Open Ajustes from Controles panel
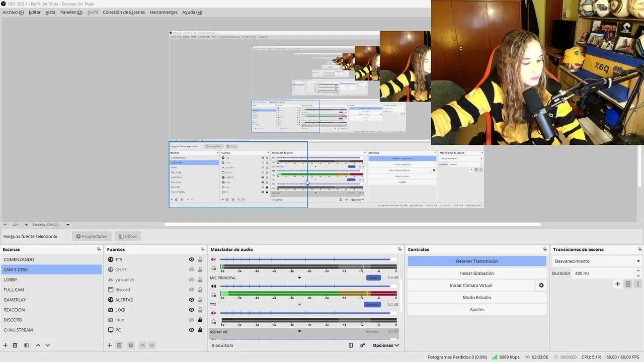This screenshot has width=644, height=362. [x=476, y=310]
